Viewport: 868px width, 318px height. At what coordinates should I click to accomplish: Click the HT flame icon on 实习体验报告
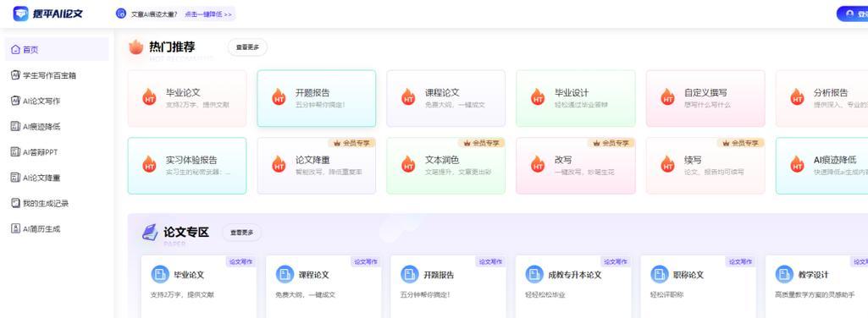(x=149, y=164)
